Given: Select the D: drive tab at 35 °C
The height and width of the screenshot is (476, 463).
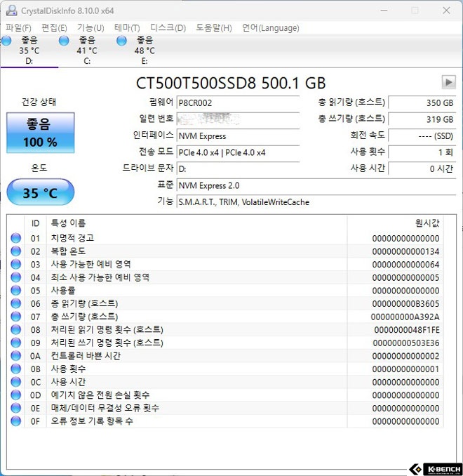Looking at the screenshot, I should pos(29,51).
